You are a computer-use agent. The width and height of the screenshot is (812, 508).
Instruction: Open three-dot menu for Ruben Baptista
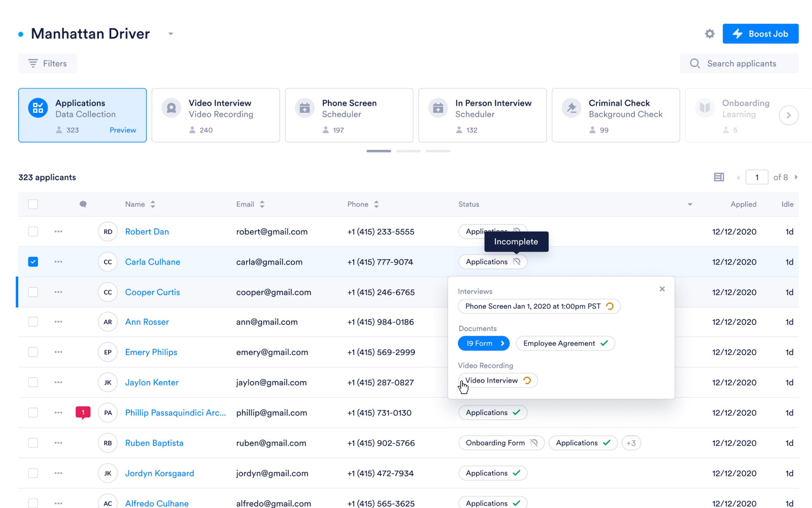click(x=58, y=443)
